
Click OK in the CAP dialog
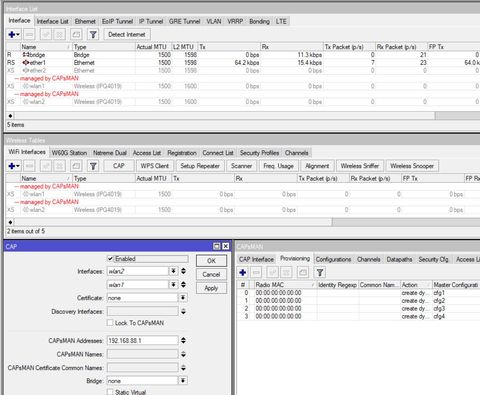point(211,261)
